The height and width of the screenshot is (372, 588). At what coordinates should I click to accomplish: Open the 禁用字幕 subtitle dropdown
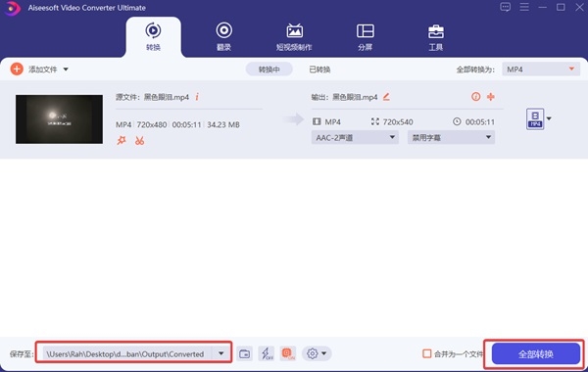[x=451, y=137]
